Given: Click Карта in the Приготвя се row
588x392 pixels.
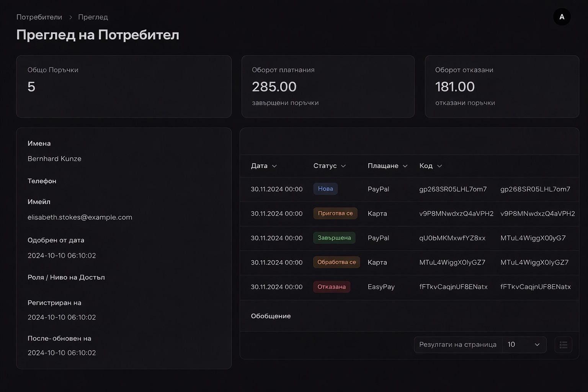Looking at the screenshot, I should click(377, 214).
